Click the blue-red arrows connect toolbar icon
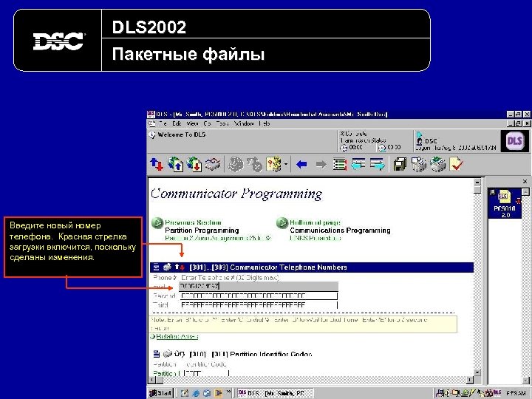The image size is (532, 399). [157, 164]
